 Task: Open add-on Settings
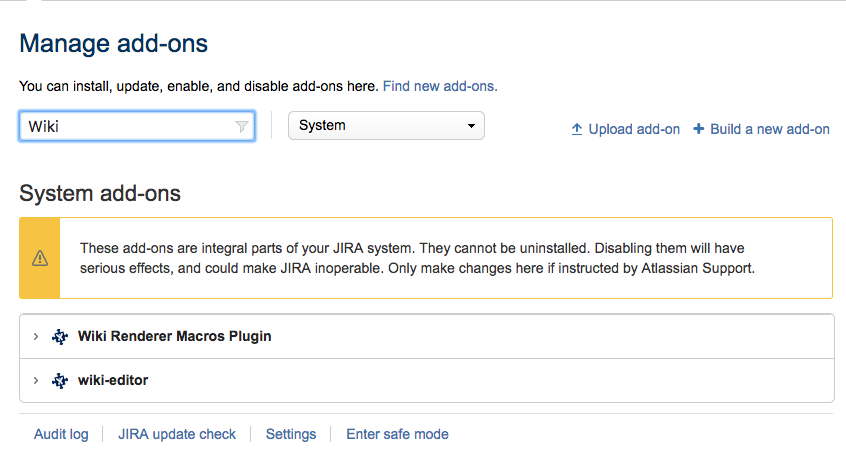tap(291, 434)
